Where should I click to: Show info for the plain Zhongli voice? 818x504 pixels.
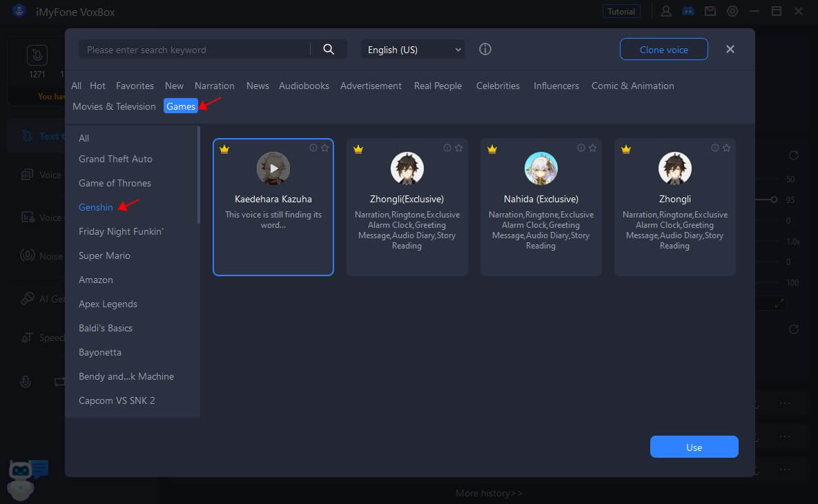coord(715,148)
